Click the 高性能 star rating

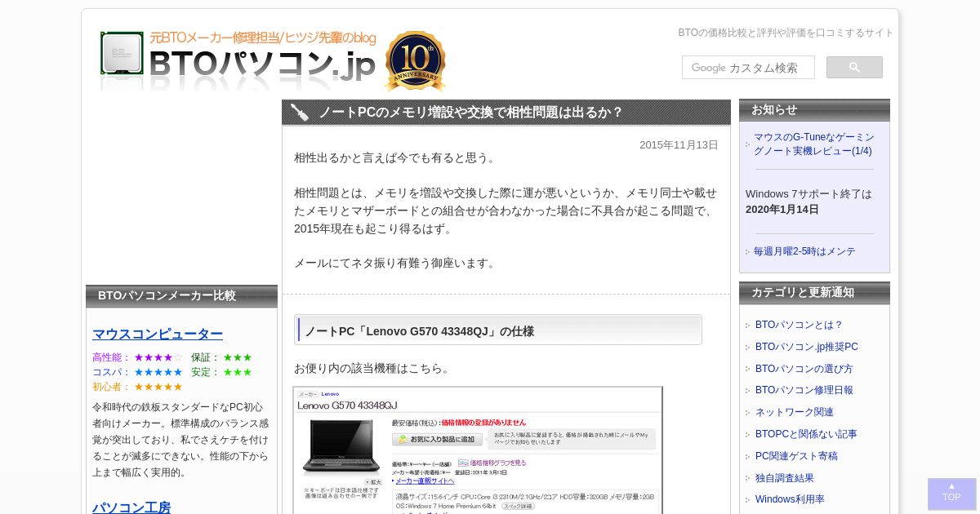point(158,357)
